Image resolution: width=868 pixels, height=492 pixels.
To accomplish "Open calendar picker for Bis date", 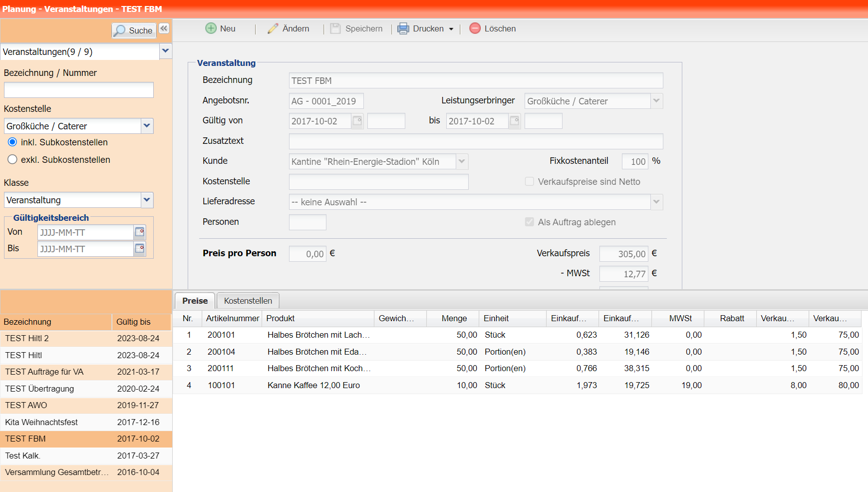I will (140, 248).
